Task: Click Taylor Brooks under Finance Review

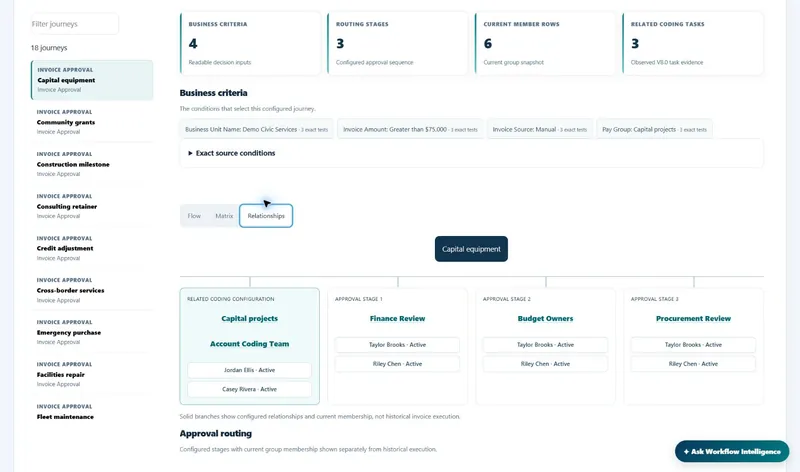Action: (x=397, y=344)
